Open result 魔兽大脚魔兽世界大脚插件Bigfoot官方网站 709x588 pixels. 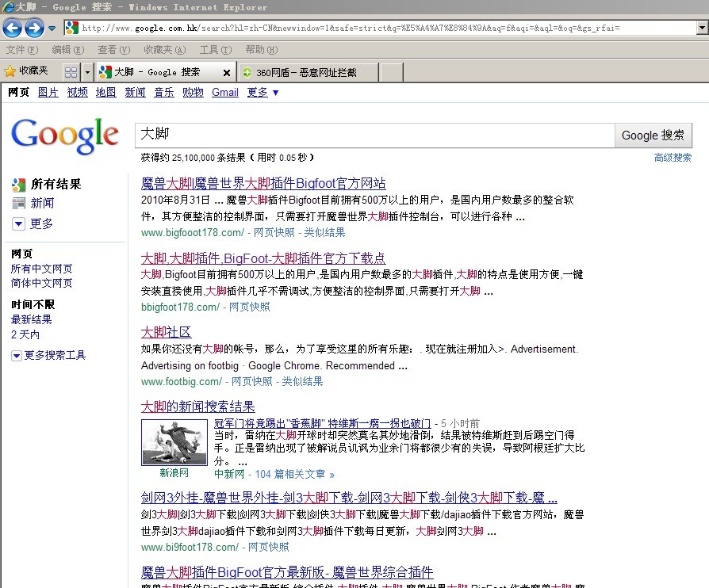(263, 184)
